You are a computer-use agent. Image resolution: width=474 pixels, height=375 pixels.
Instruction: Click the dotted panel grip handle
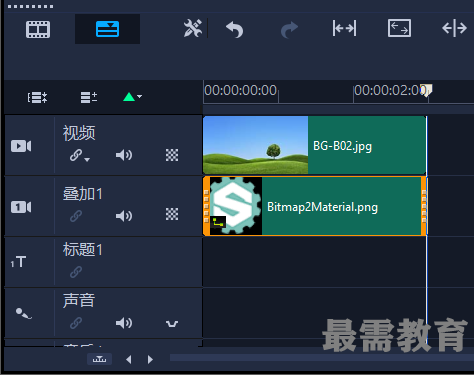(x=30, y=6)
